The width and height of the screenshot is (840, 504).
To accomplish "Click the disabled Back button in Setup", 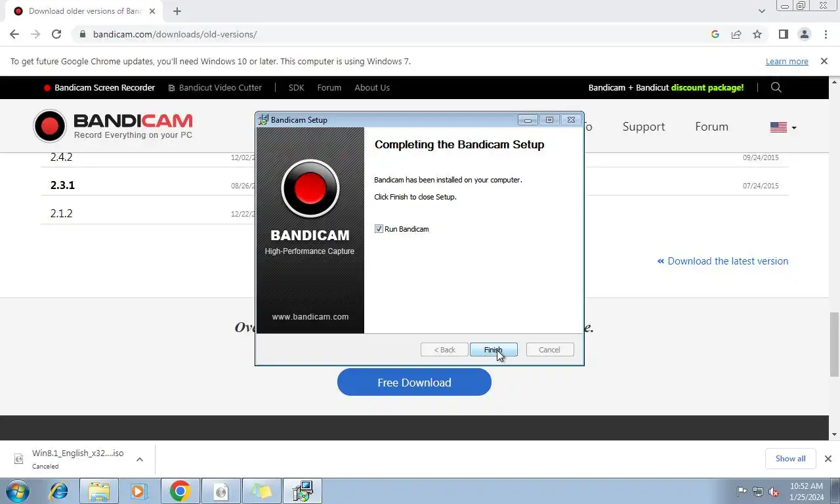I will pyautogui.click(x=444, y=350).
